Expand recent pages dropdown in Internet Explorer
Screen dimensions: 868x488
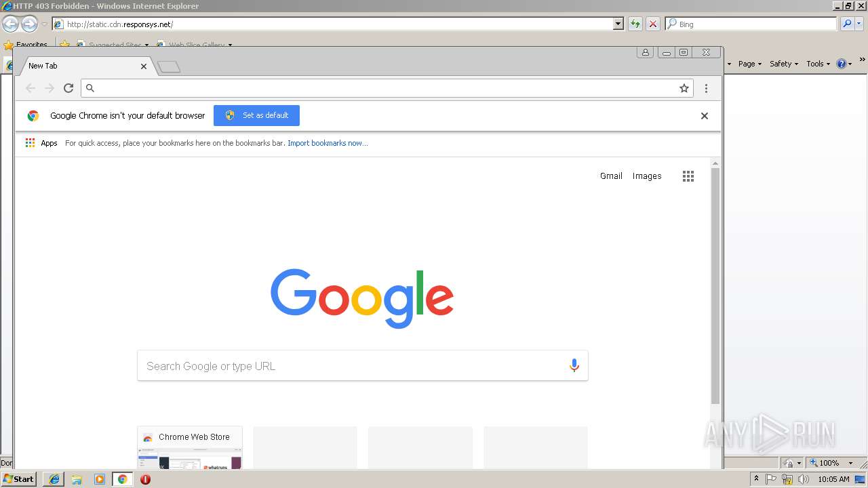click(x=44, y=24)
